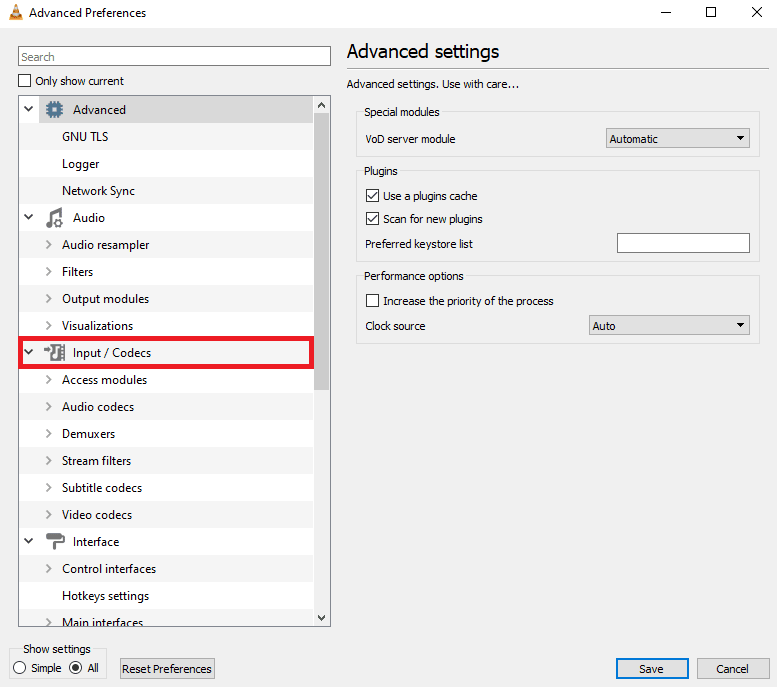The image size is (777, 687).
Task: Select the Logger tree item
Action: click(x=80, y=164)
